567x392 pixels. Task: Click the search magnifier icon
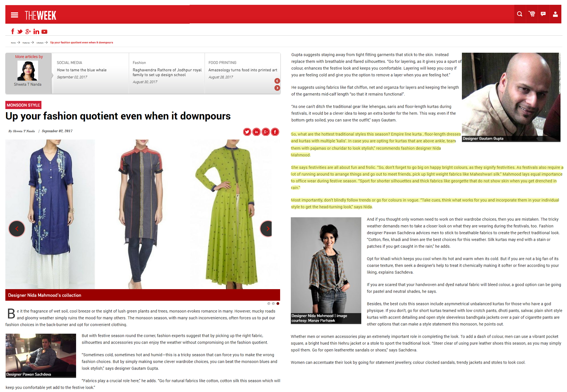519,14
